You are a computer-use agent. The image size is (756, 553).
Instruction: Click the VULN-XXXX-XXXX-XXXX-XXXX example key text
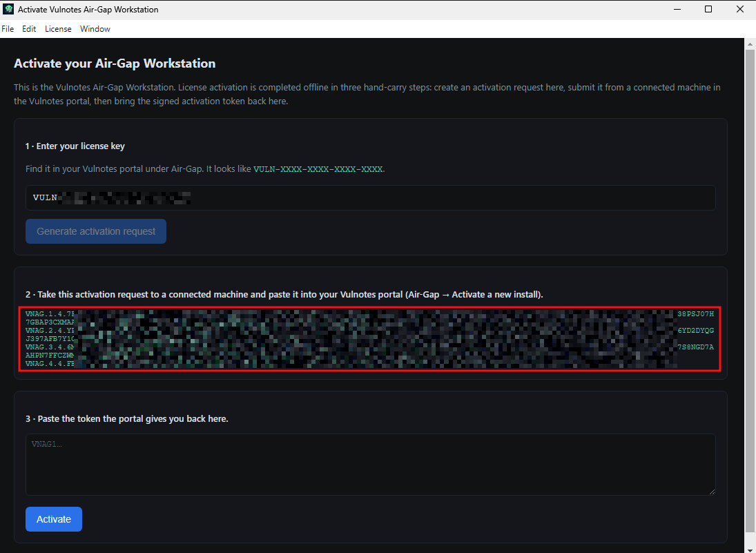tap(318, 169)
